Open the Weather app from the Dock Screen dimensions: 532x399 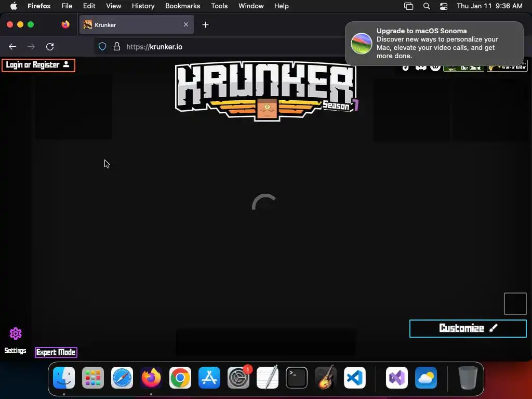426,378
